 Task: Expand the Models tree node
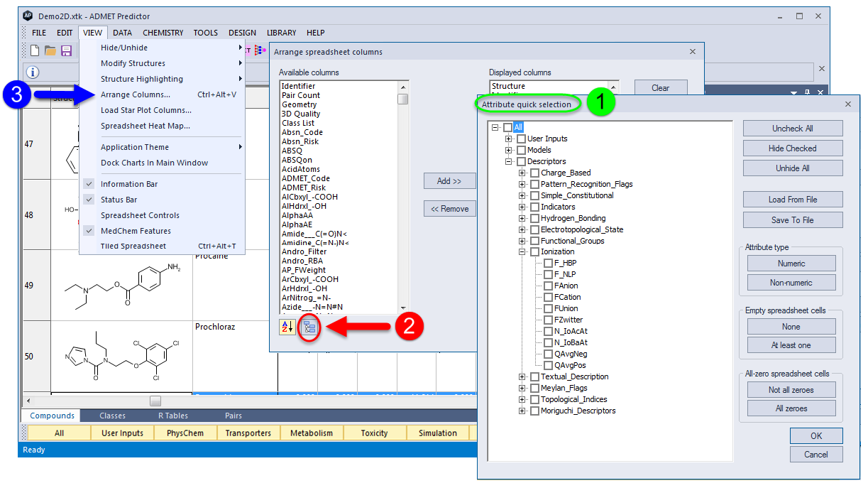(x=508, y=150)
